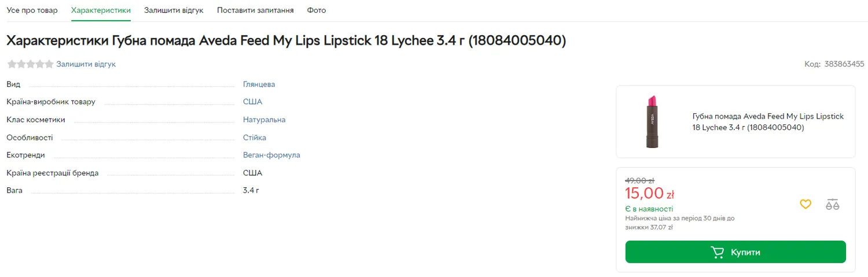Follow the Веган-формула eco trend link
Viewport: 868px width, 277px height.
coord(271,155)
